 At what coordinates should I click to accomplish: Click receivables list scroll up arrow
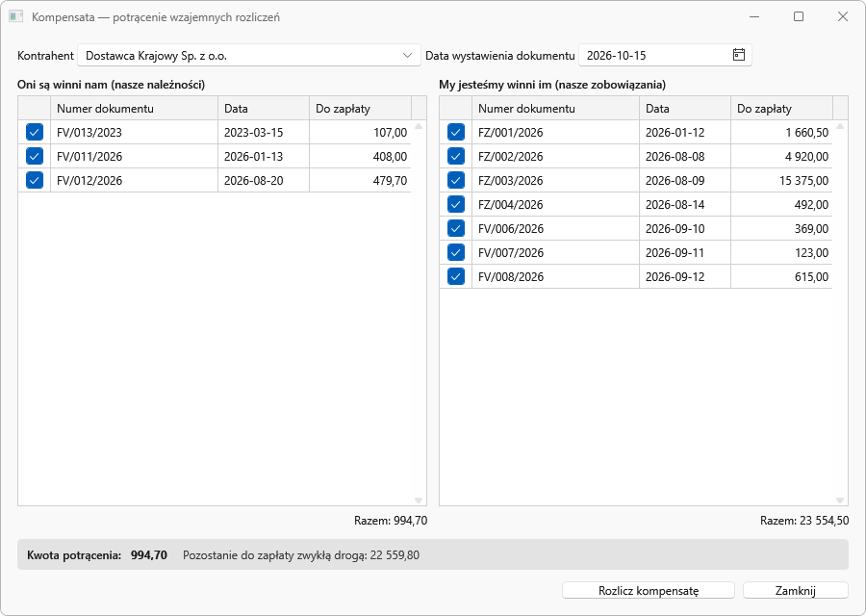419,126
